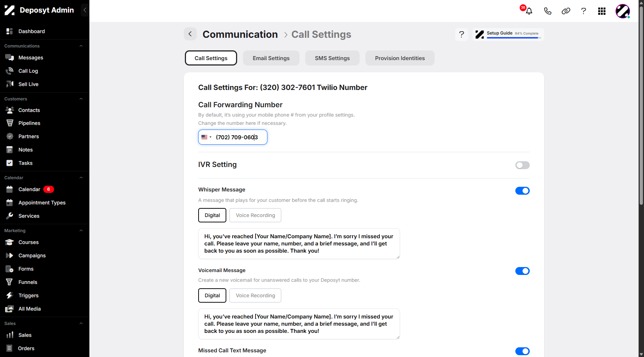Collapse the Sales sidebar section

(81, 324)
